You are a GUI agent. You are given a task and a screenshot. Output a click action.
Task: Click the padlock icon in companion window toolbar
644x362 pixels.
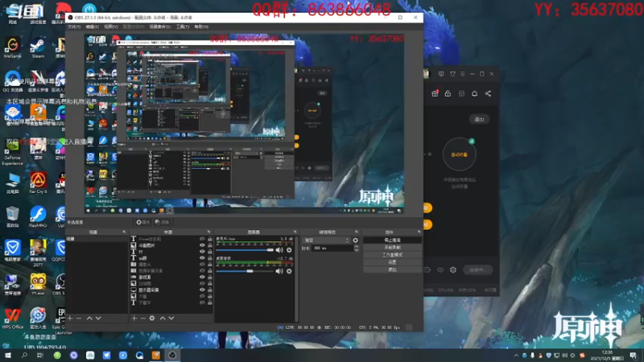coord(448,93)
